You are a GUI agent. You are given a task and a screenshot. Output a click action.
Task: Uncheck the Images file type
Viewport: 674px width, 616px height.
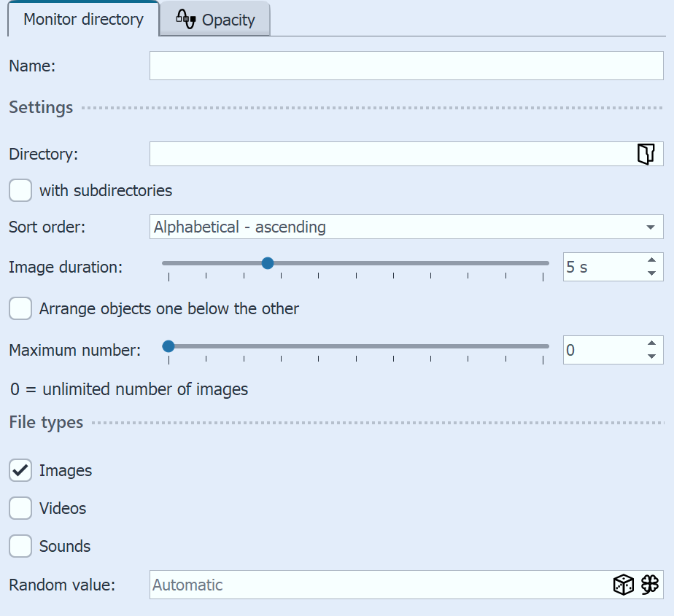click(x=20, y=470)
